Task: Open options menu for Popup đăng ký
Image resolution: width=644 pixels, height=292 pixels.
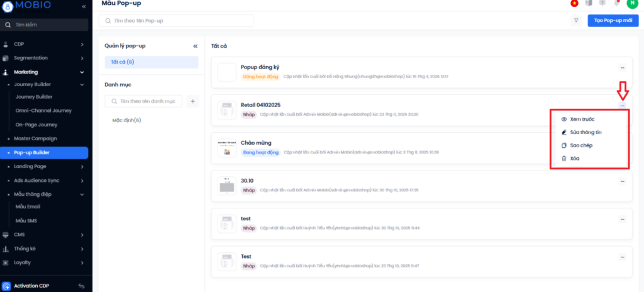Action: coord(622,67)
